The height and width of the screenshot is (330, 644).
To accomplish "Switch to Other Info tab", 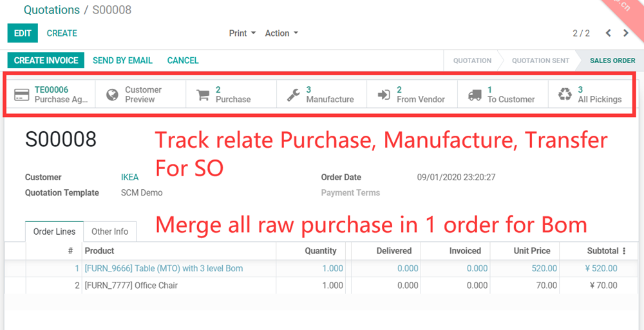I will 109,232.
